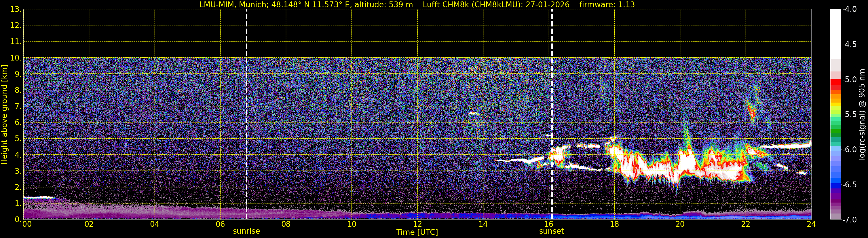Click the '-6.0' colorbar value
868x238 pixels.
click(850, 150)
